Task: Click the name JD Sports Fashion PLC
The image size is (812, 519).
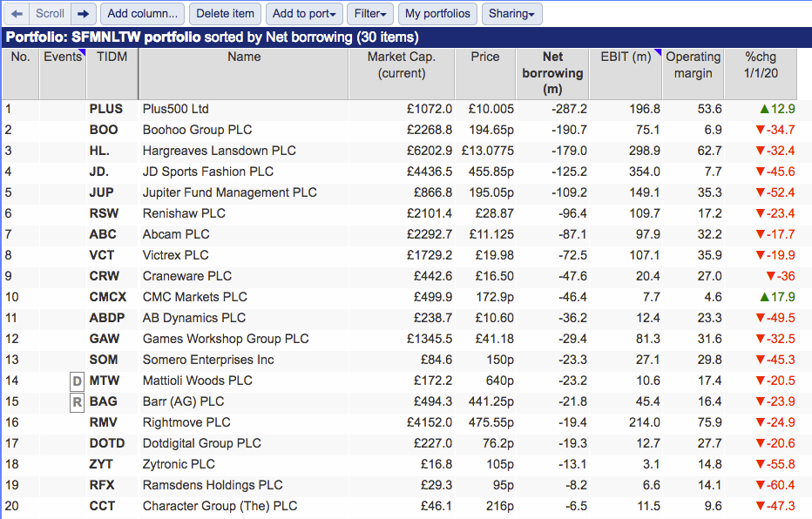Action: (208, 172)
